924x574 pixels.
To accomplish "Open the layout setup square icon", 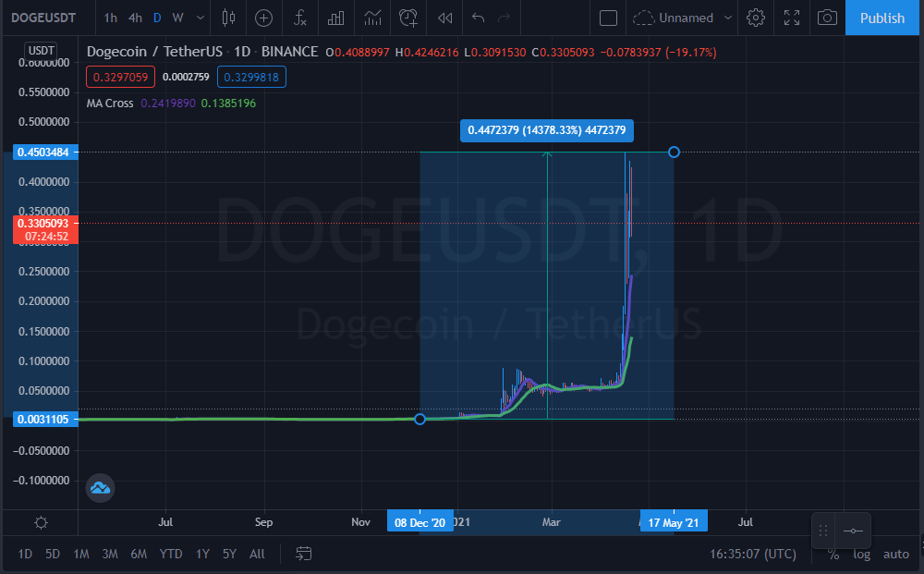I will click(x=608, y=18).
